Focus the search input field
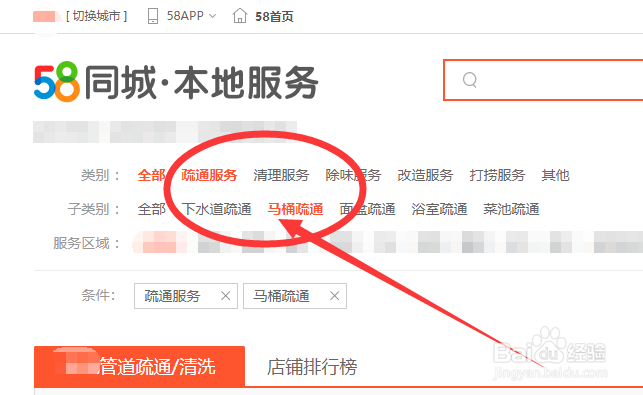This screenshot has height=395, width=643. [543, 80]
